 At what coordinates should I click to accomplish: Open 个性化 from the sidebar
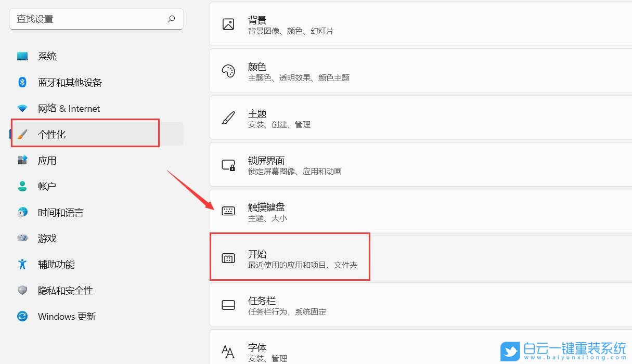point(53,134)
